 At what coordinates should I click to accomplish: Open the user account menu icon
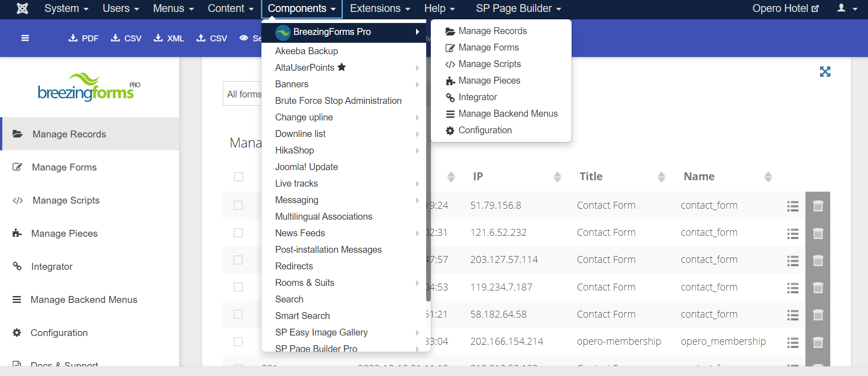click(847, 8)
